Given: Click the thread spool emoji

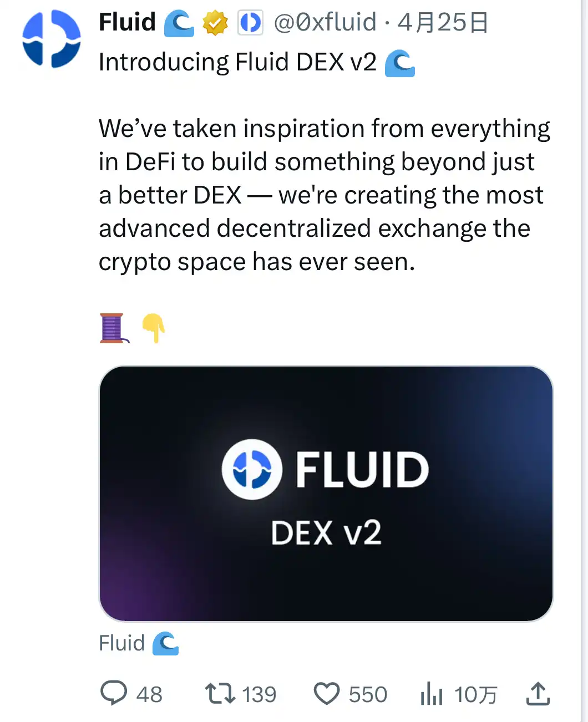Looking at the screenshot, I should [113, 328].
